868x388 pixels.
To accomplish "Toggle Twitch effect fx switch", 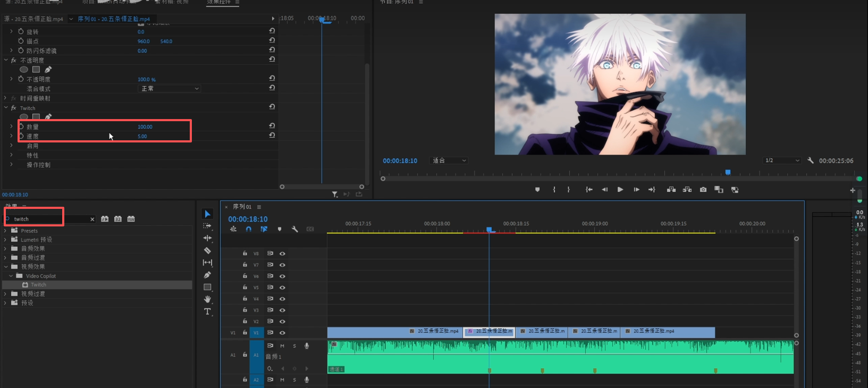I will (x=14, y=108).
